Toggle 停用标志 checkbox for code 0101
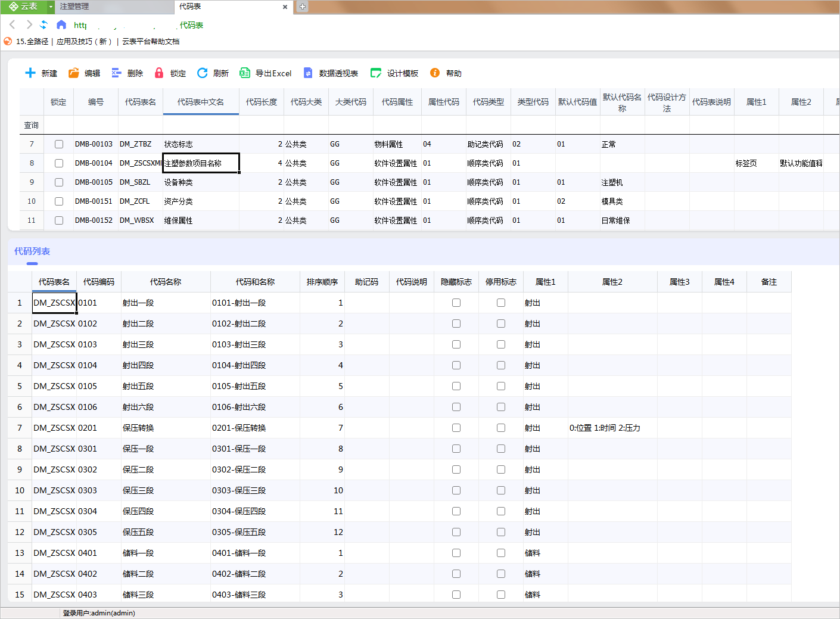This screenshot has height=619, width=840. (x=501, y=303)
